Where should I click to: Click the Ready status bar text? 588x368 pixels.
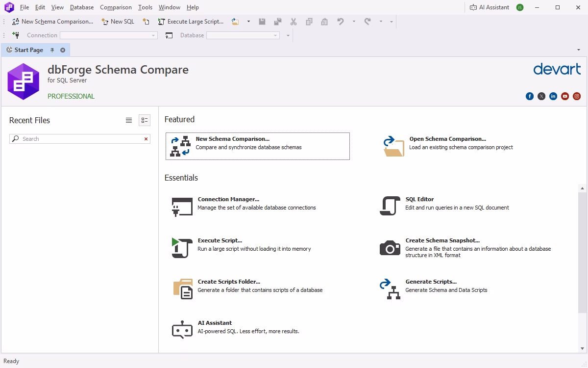pyautogui.click(x=11, y=361)
